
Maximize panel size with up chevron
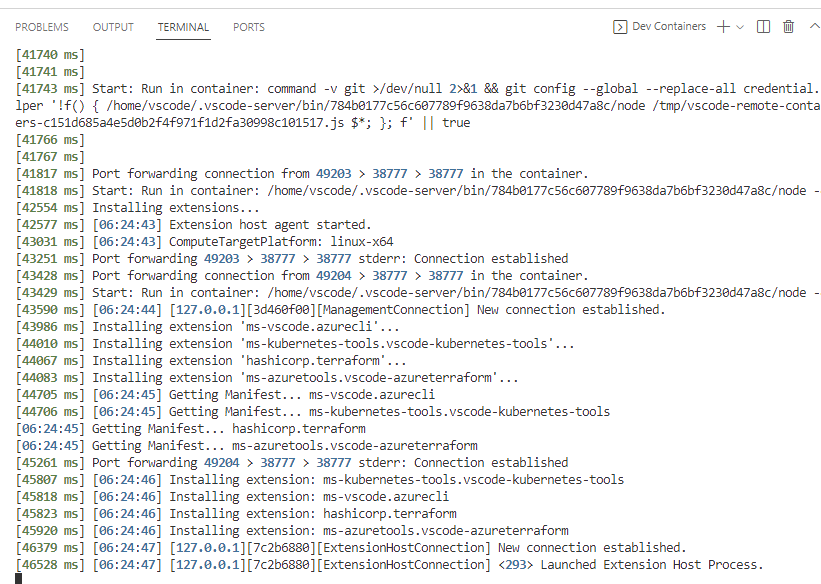click(x=812, y=27)
